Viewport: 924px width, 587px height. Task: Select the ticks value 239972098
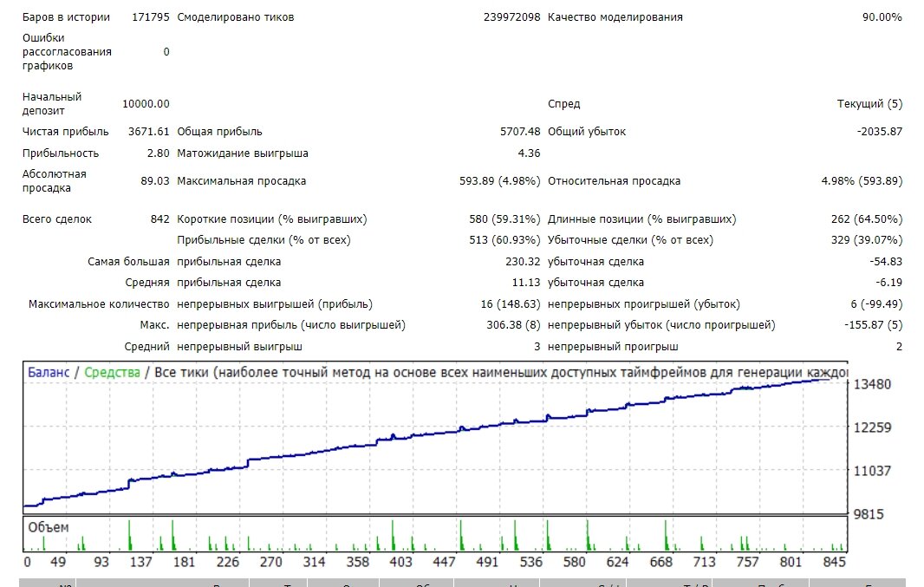(511, 17)
